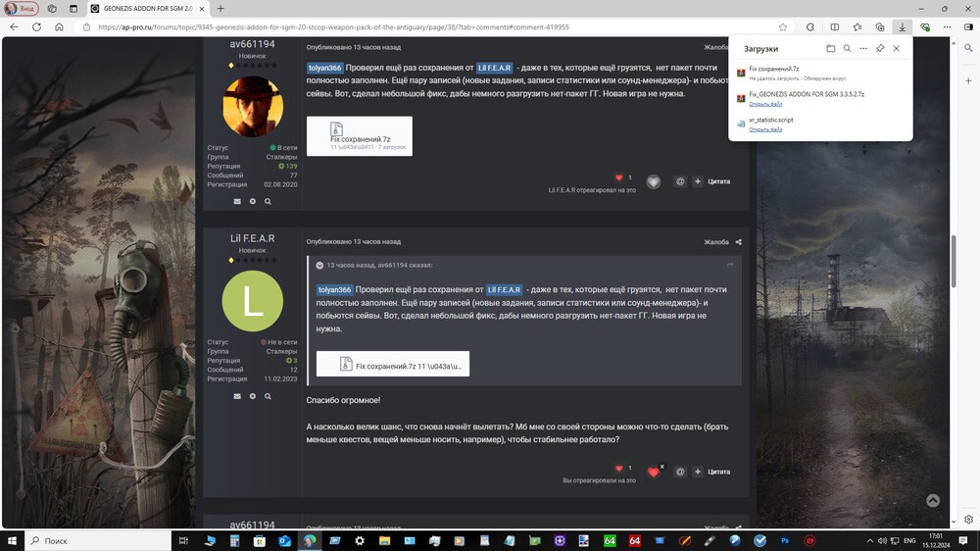980x551 pixels.
Task: Find Lil F.E.A.R content search icon
Action: pos(268,396)
